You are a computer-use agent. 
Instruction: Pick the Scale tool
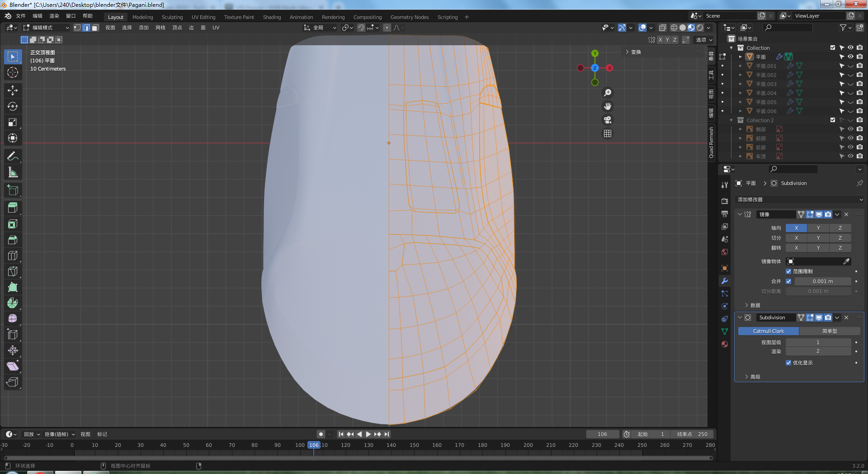pyautogui.click(x=13, y=122)
